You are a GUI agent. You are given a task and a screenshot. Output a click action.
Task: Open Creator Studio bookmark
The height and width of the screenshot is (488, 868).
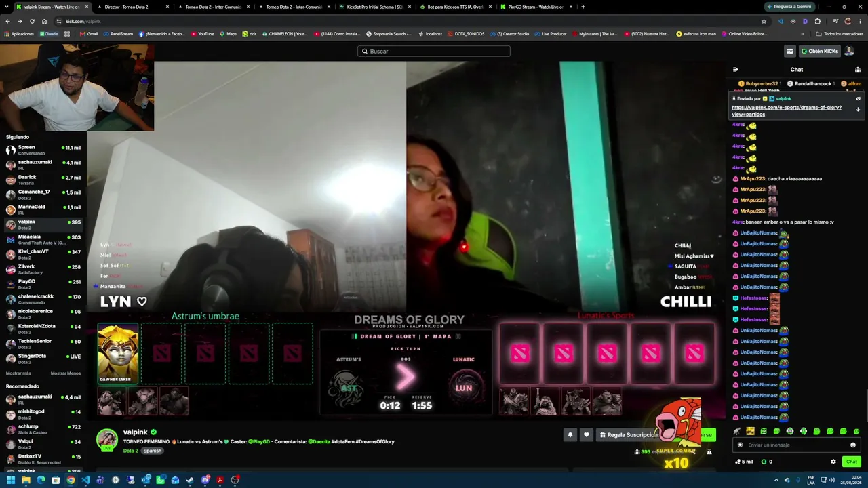[x=510, y=33]
